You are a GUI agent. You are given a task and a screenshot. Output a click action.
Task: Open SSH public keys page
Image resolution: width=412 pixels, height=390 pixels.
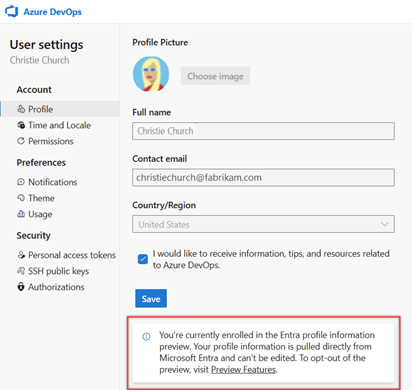click(x=60, y=271)
